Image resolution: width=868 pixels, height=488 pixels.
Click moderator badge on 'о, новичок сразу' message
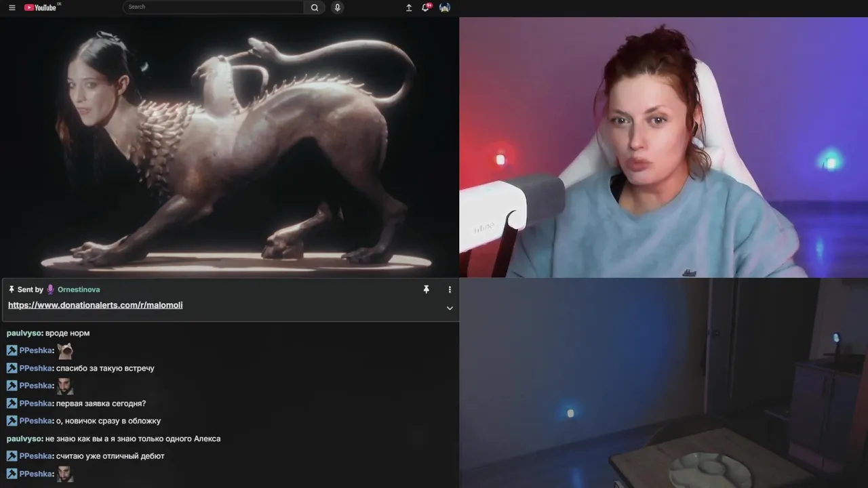[x=12, y=421]
